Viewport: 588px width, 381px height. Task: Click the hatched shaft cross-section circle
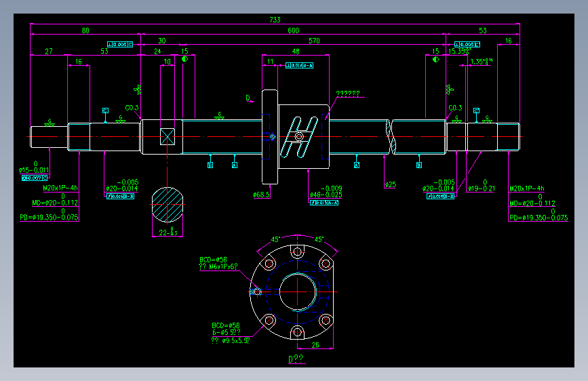(x=168, y=204)
